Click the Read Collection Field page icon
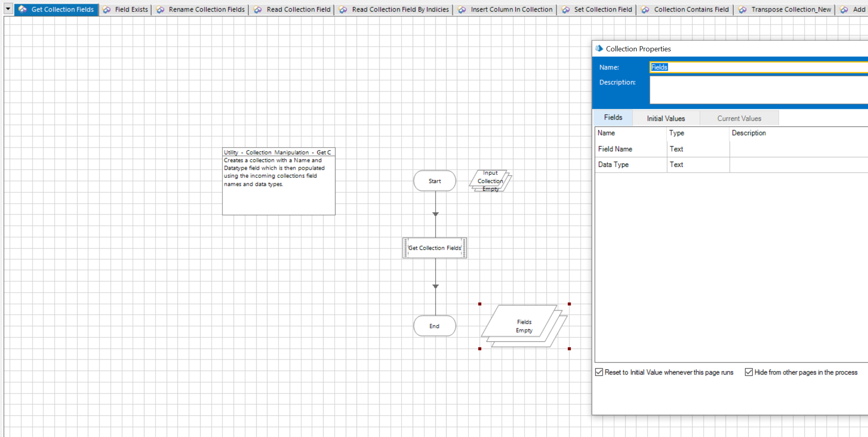Image resolution: width=868 pixels, height=437 pixels. coord(257,9)
